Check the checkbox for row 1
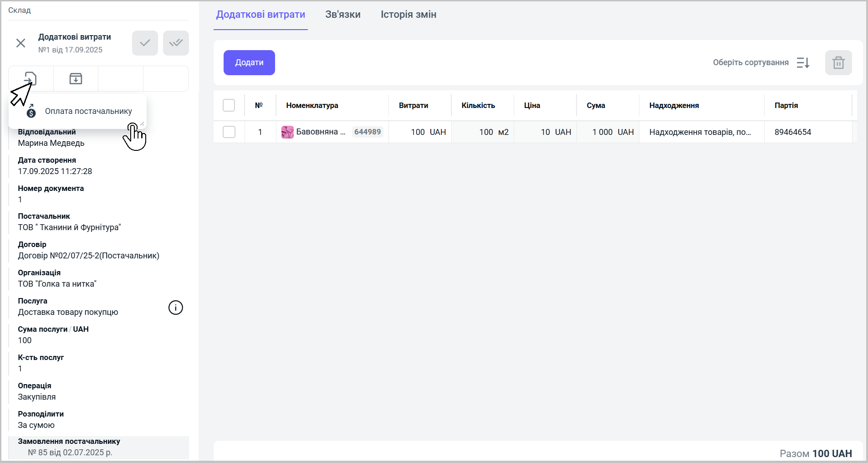This screenshot has width=868, height=463. click(229, 132)
